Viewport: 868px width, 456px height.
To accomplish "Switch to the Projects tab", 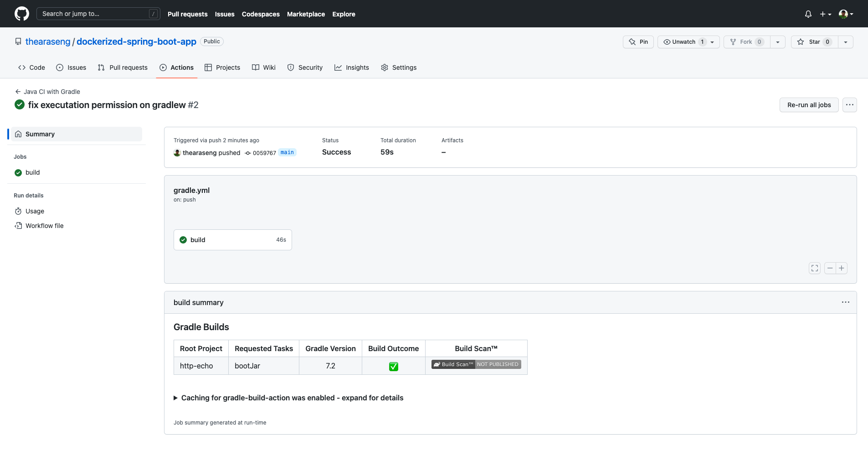I will point(222,67).
